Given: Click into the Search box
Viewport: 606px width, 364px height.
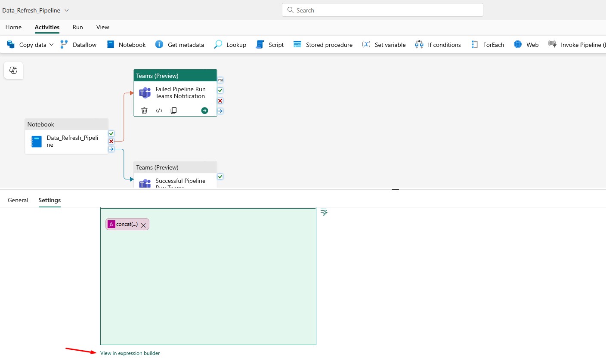Looking at the screenshot, I should 382,10.
